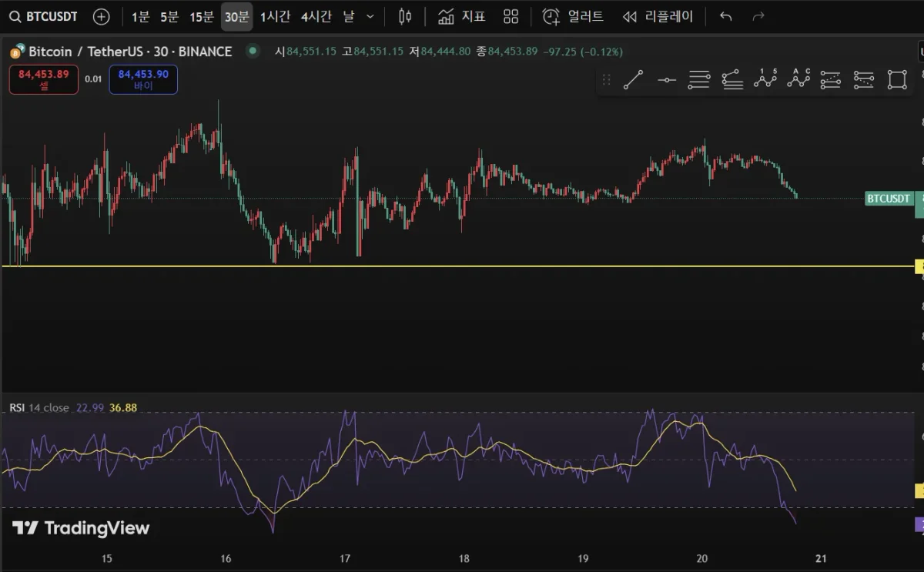Select the horizontal line drawing tool
Image resolution: width=924 pixels, height=572 pixels.
tap(666, 79)
